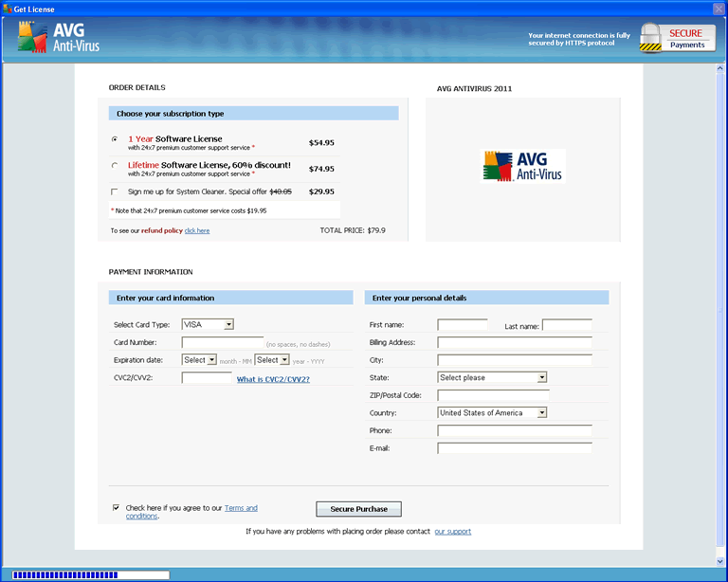Open the refund policy 'click here' link

coord(197,230)
